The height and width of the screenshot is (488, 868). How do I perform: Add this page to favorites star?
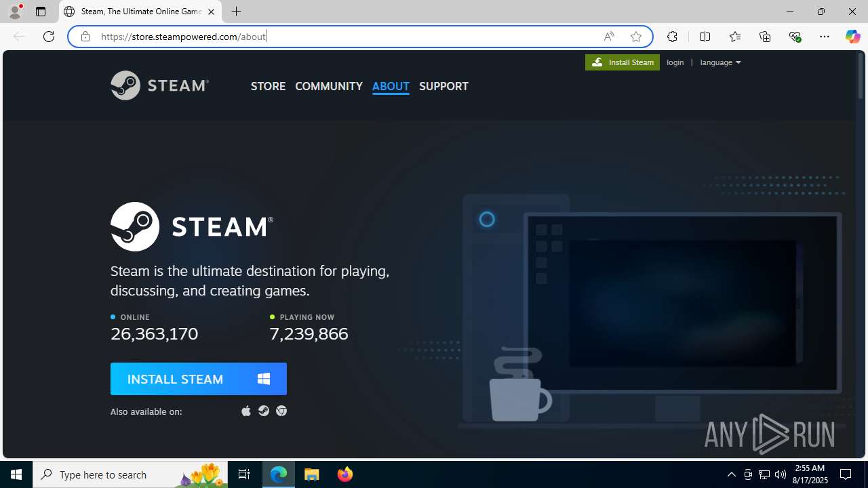pyautogui.click(x=636, y=37)
